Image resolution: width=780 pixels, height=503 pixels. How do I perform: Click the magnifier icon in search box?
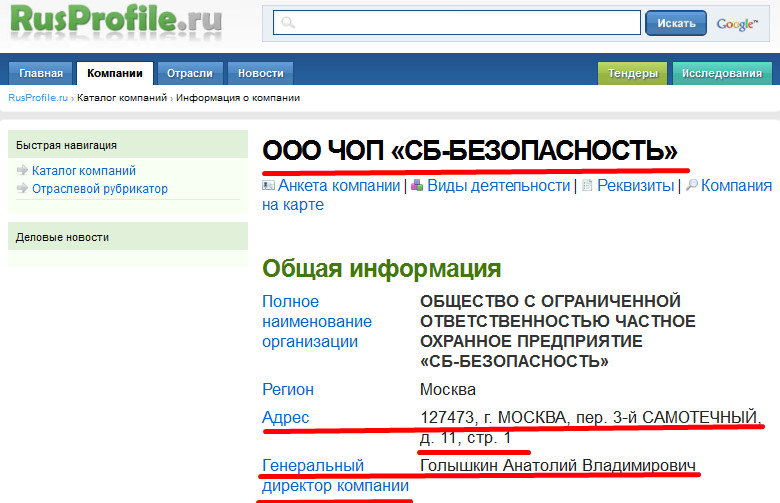pyautogui.click(x=288, y=23)
